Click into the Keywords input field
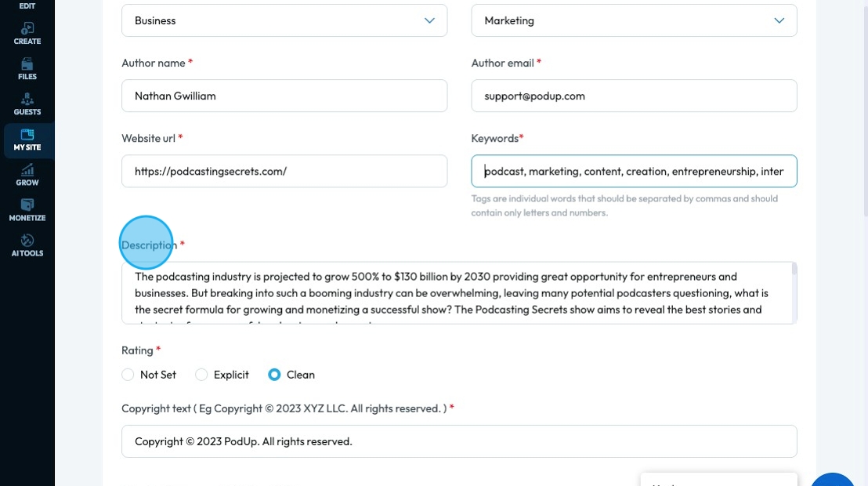Image resolution: width=868 pixels, height=486 pixels. pos(634,171)
